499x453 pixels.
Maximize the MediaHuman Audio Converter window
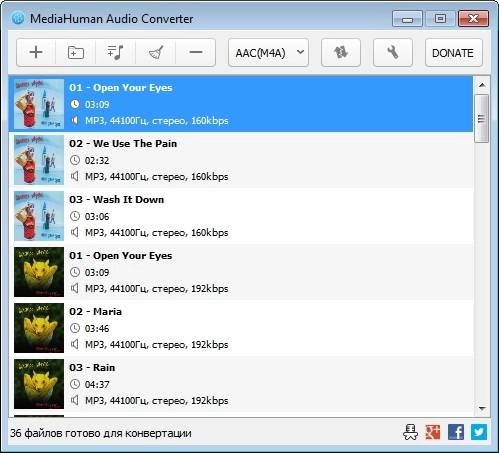tap(440, 19)
